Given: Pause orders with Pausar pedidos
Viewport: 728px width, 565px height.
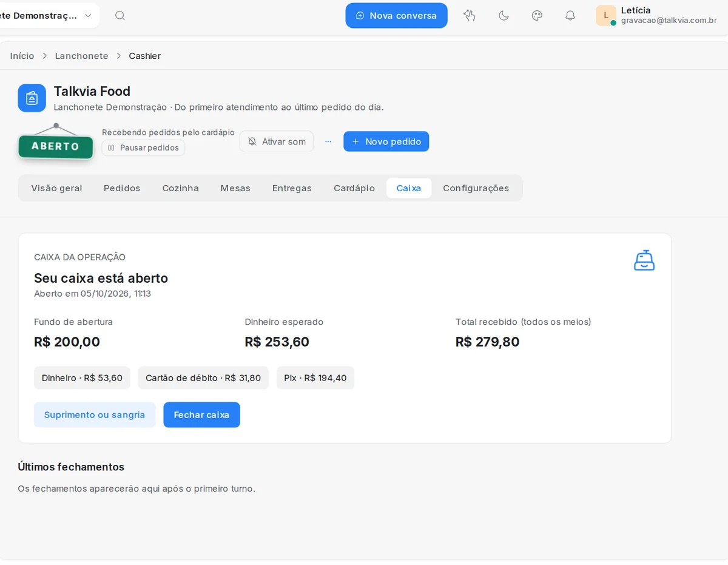Looking at the screenshot, I should pos(143,148).
